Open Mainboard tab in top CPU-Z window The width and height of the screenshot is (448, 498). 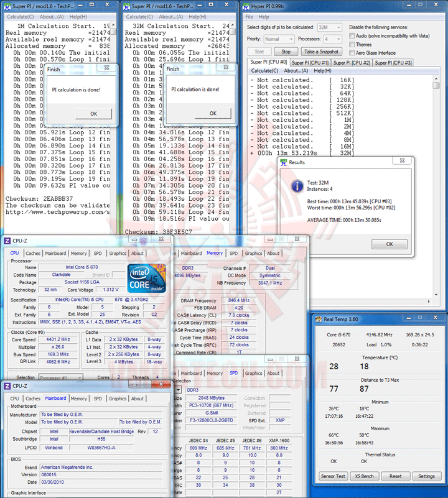[x=55, y=253]
